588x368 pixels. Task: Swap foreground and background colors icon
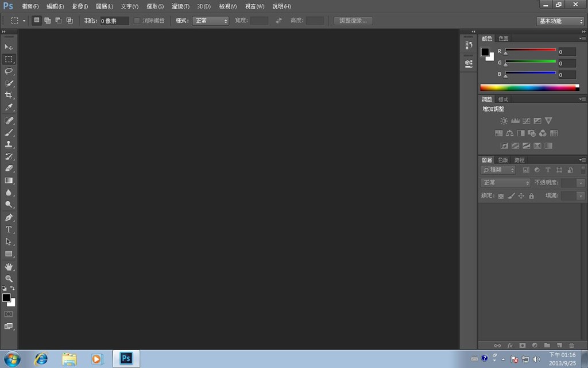13,288
